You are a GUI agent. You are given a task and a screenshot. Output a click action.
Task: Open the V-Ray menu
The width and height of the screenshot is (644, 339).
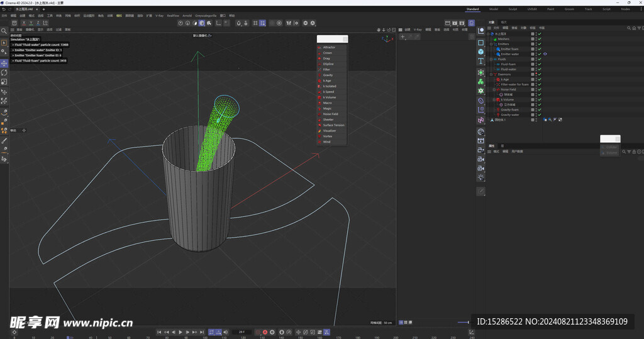coord(159,16)
